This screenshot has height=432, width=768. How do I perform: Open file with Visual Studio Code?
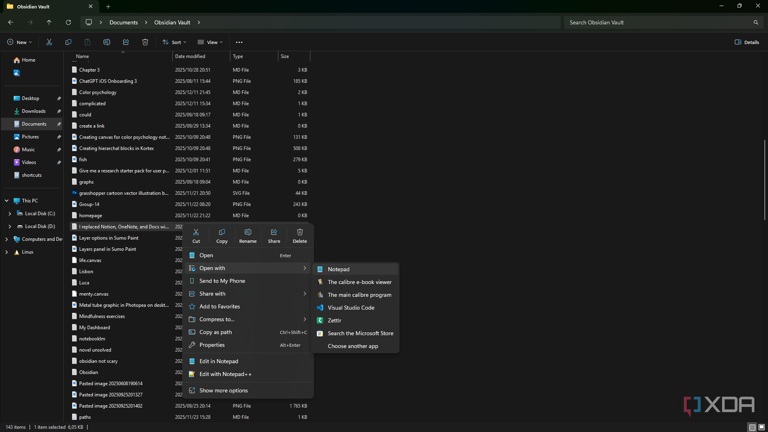click(x=350, y=308)
